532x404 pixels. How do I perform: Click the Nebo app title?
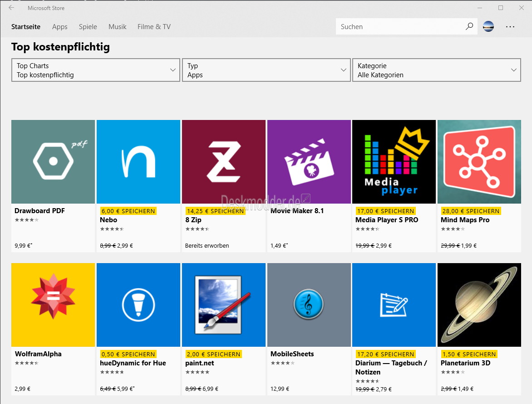(108, 220)
